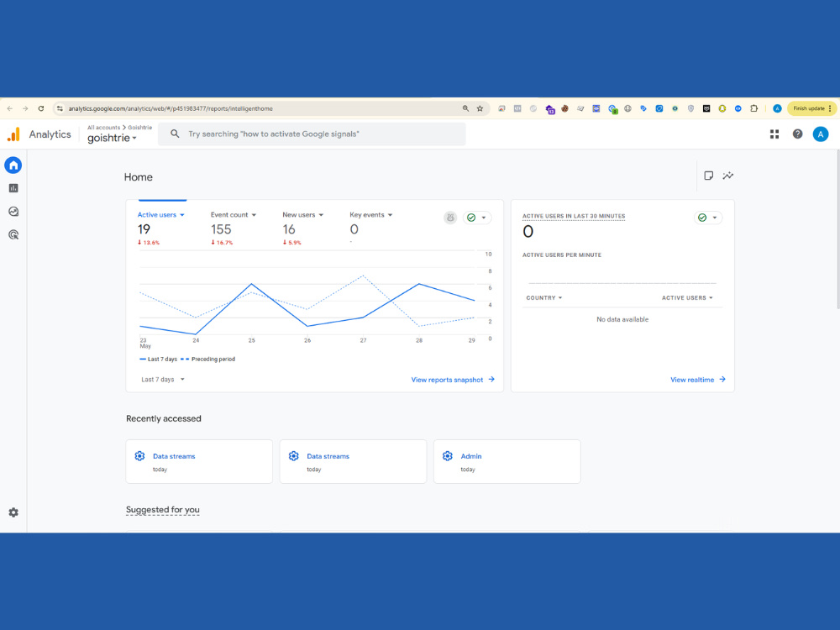This screenshot has width=840, height=630.
Task: Click the View realtime link
Action: pos(697,380)
